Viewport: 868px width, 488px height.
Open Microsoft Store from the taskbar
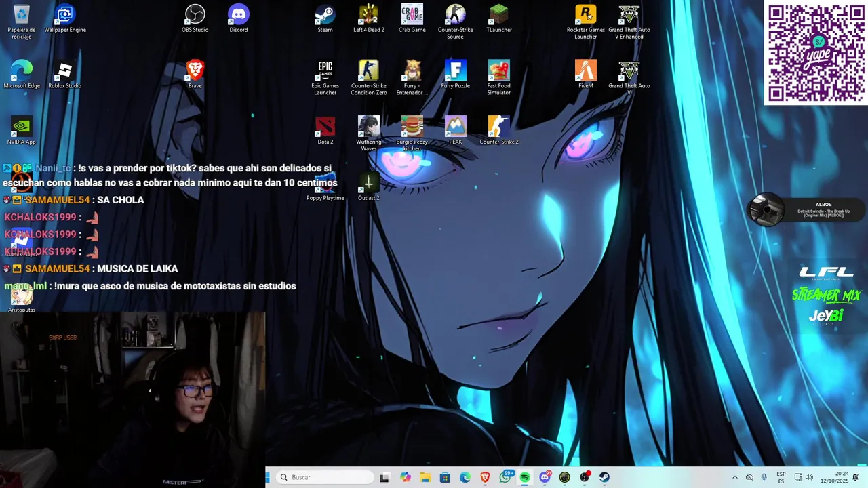tap(446, 477)
